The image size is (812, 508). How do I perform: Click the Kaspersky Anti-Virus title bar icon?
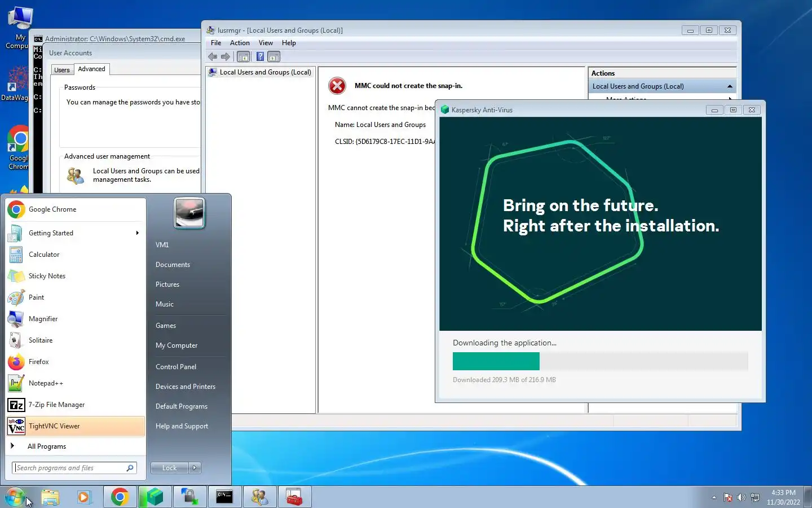tap(445, 110)
